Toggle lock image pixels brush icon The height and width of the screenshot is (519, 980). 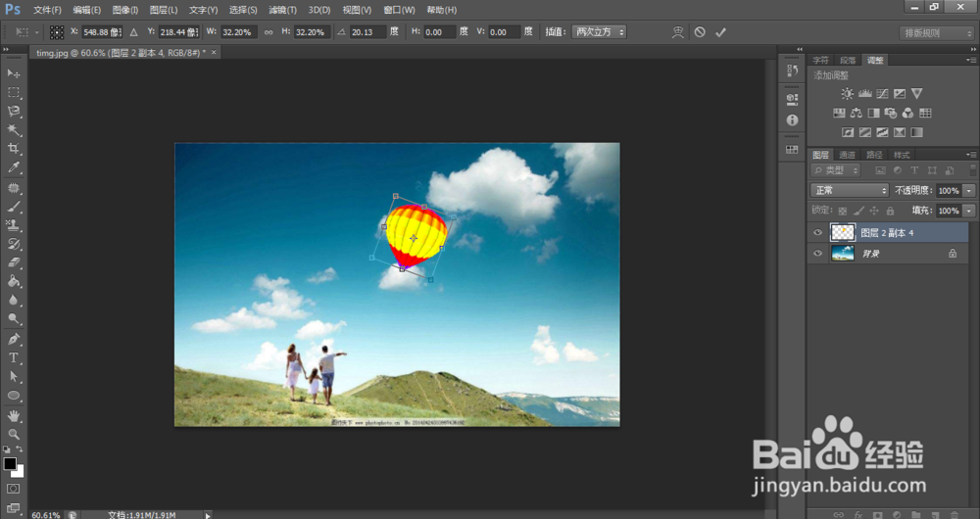858,212
